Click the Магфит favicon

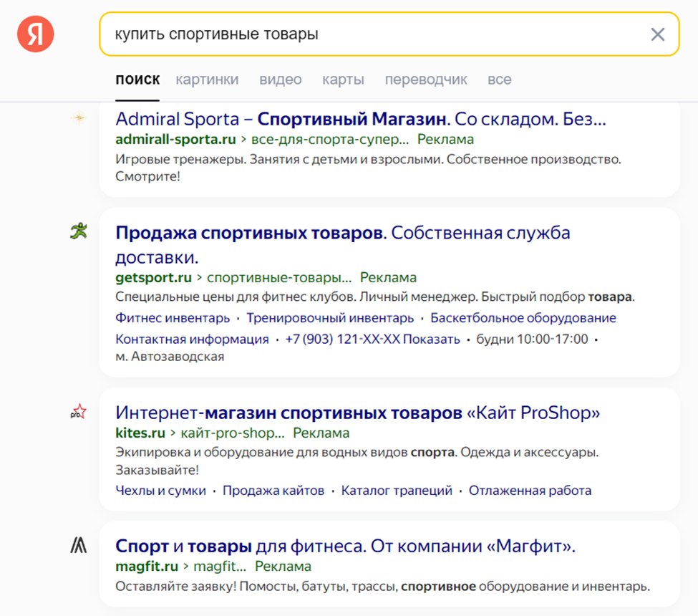78,545
